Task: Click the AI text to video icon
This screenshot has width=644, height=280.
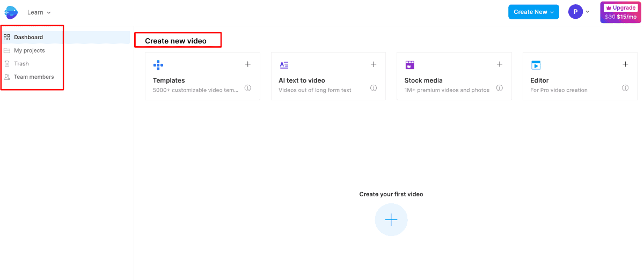Action: point(284,65)
